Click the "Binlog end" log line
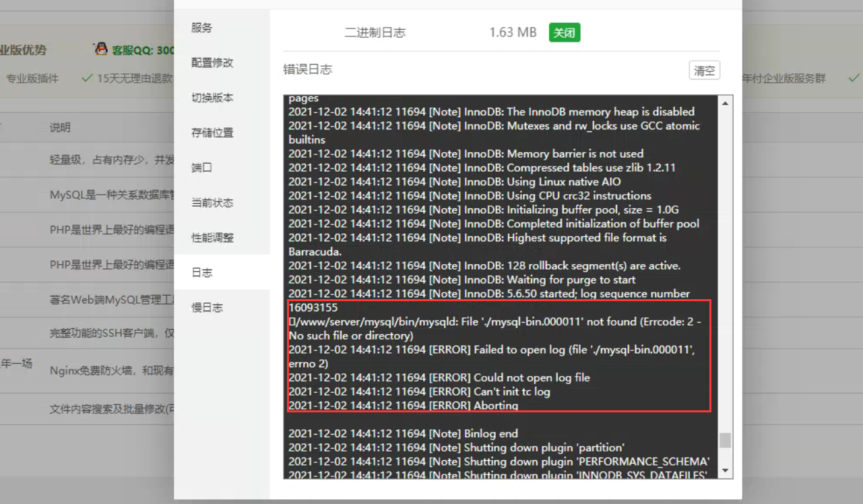The height and width of the screenshot is (504, 863). [x=403, y=433]
